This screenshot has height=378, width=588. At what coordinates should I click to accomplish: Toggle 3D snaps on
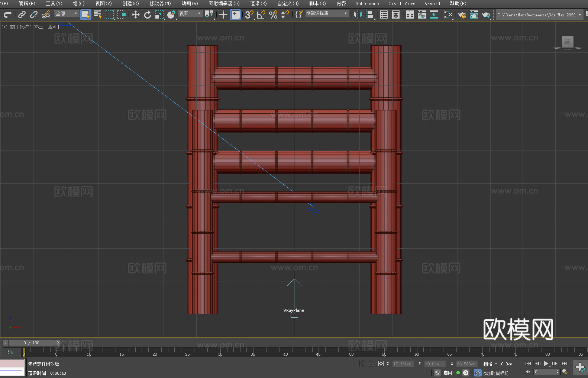[x=249, y=14]
